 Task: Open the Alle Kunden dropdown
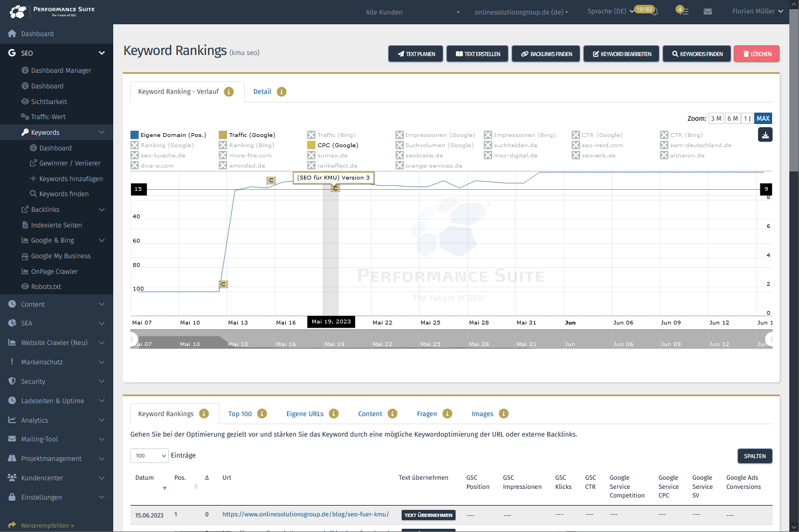tap(412, 12)
